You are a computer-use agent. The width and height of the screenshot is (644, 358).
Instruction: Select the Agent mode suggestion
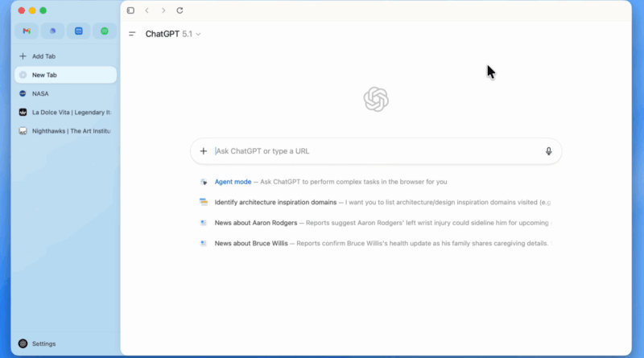(x=376, y=182)
